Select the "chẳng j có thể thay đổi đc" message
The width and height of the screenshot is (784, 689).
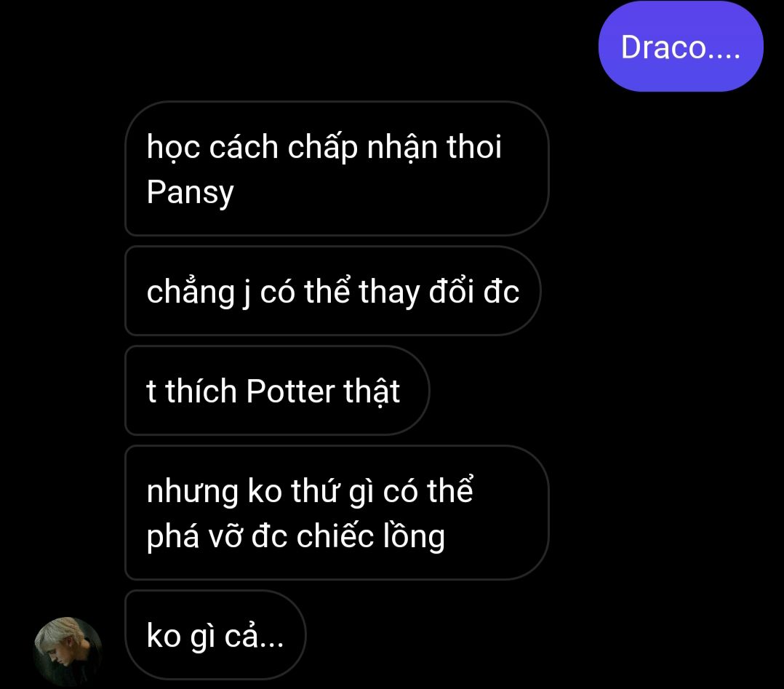[333, 291]
